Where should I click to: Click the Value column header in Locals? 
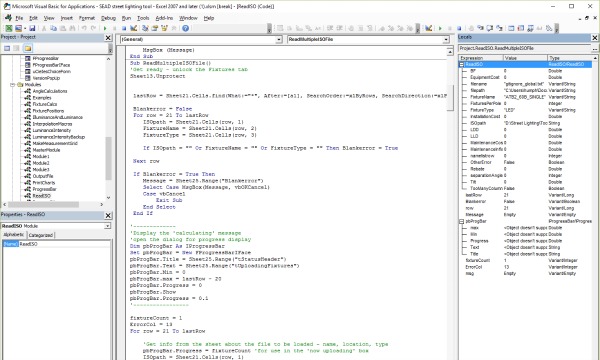tap(525, 58)
